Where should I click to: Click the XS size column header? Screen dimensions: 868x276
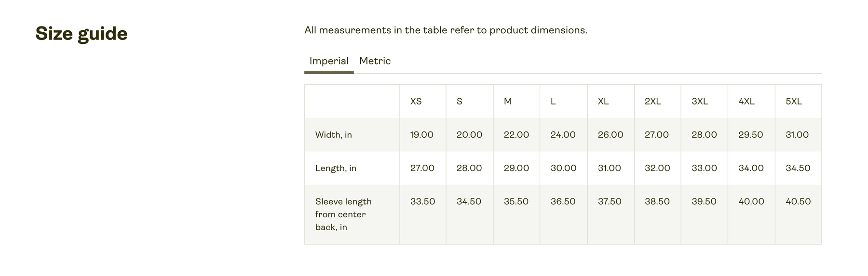(416, 102)
